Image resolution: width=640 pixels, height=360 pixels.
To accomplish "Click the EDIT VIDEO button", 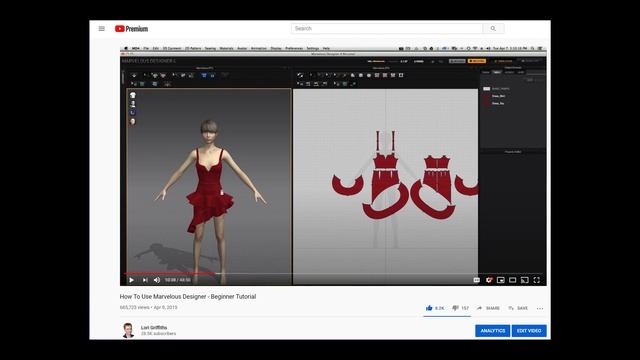I will [x=529, y=331].
